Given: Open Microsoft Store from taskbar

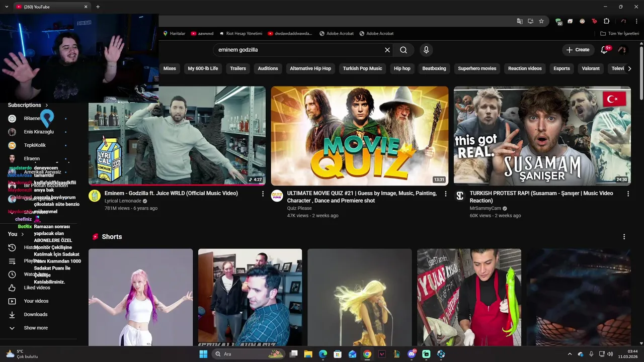Looking at the screenshot, I should [338, 354].
